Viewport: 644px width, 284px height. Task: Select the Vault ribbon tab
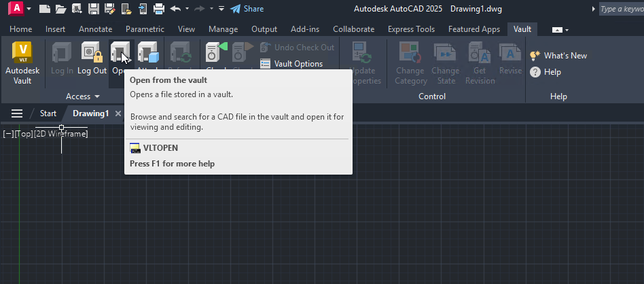coord(522,29)
